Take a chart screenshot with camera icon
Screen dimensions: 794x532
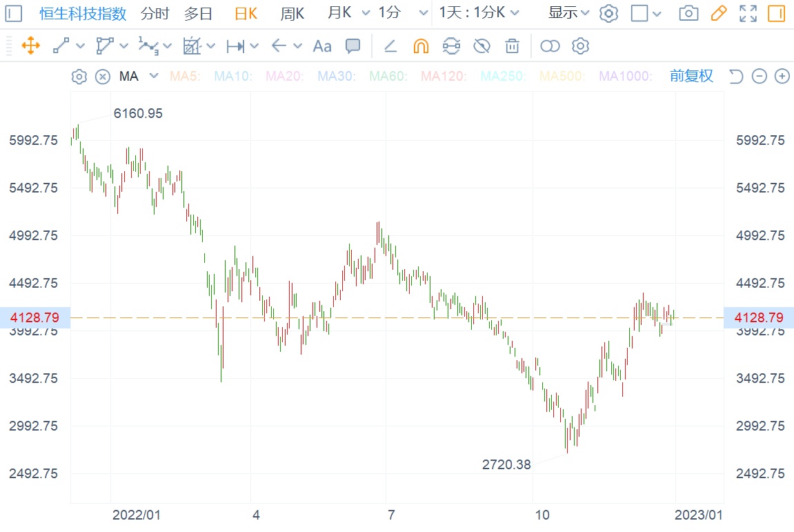[x=688, y=13]
